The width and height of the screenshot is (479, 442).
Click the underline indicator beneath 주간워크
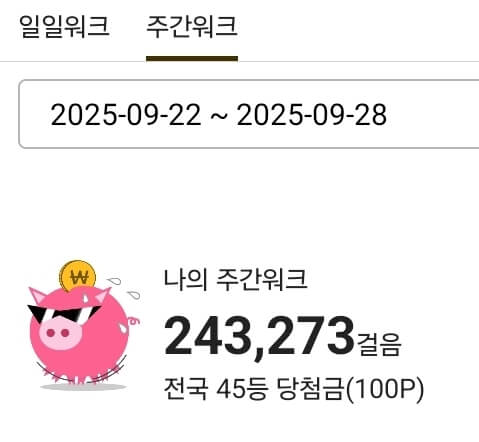[x=192, y=59]
